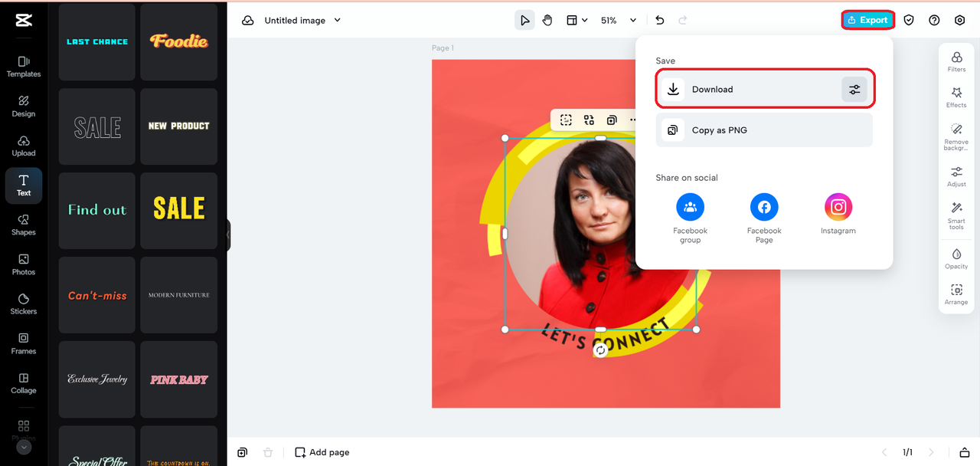Go to the previous page arrow
The width and height of the screenshot is (980, 466).
884,452
